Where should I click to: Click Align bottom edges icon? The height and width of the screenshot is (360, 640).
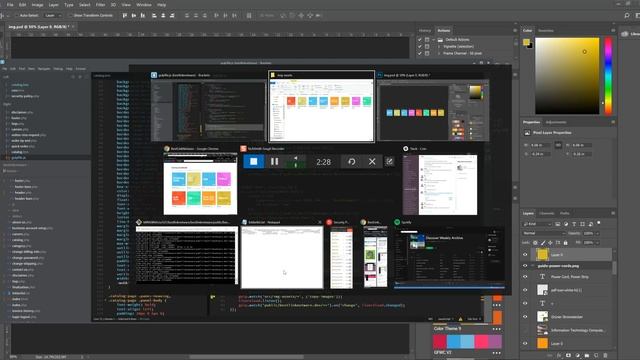click(142, 16)
